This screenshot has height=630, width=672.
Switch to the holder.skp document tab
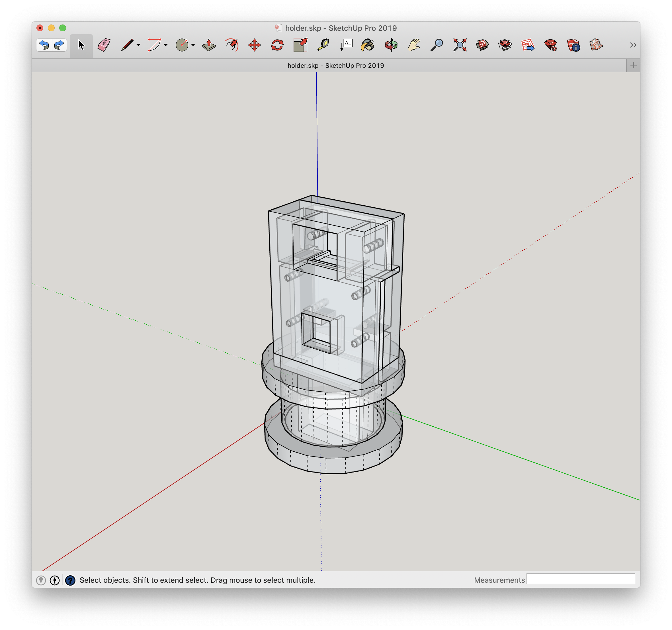(335, 66)
